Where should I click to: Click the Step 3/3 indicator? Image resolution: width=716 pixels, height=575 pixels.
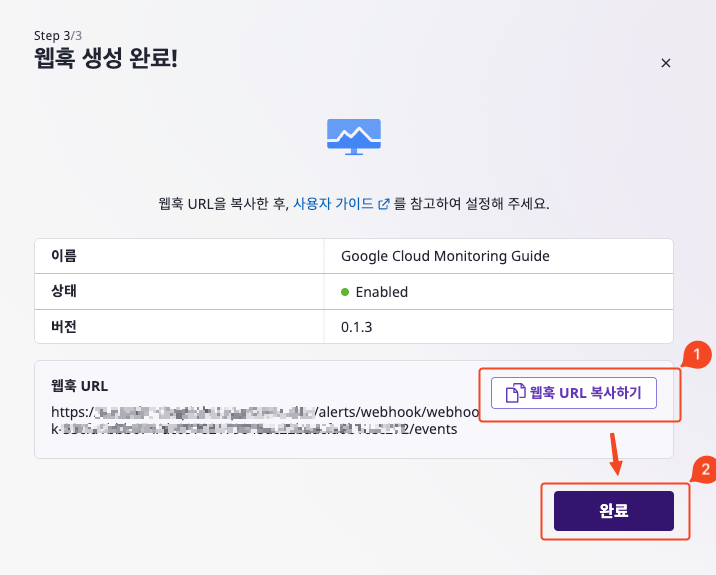point(58,35)
